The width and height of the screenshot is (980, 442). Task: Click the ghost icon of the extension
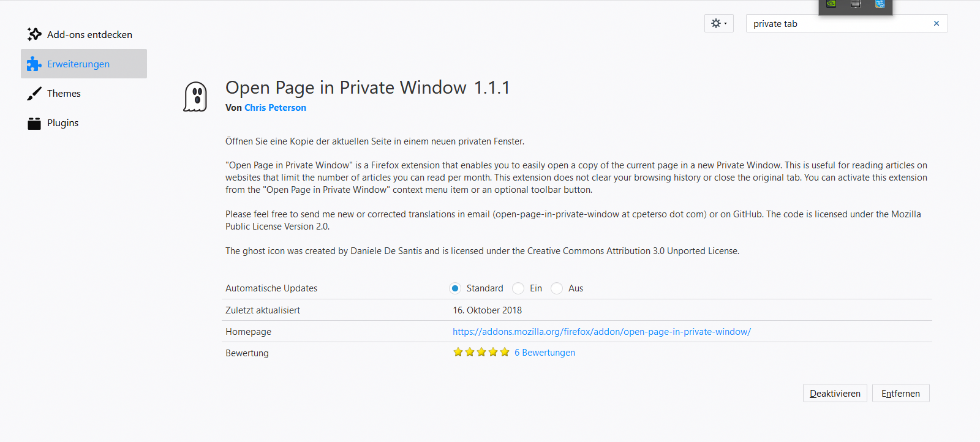tap(195, 97)
